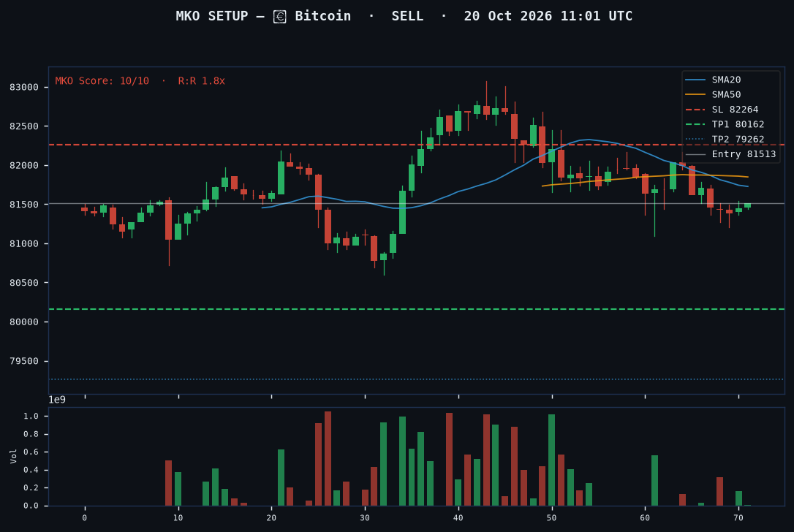The height and width of the screenshot is (532, 794).
Task: Click the 82500 price axis label
Action: click(x=24, y=126)
